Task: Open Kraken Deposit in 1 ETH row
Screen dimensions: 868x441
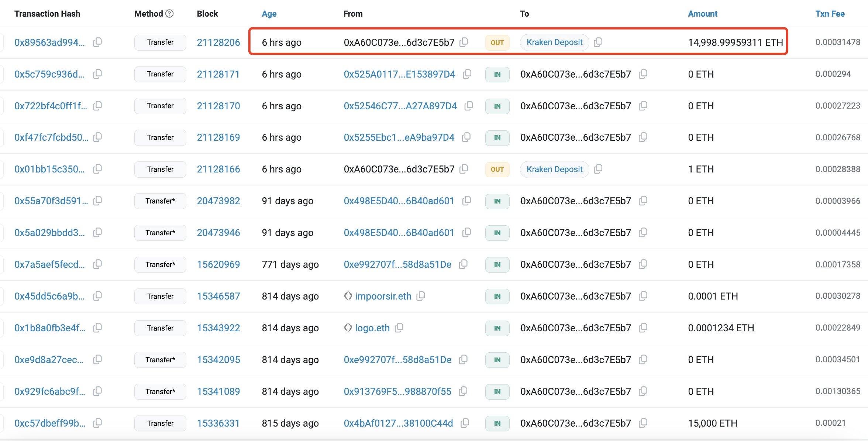Action: tap(554, 169)
